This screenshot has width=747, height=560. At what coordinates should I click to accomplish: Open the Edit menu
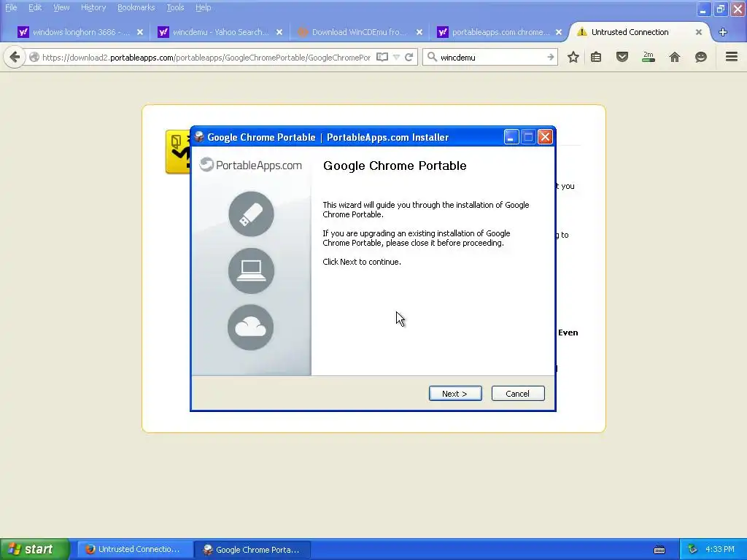pos(35,7)
